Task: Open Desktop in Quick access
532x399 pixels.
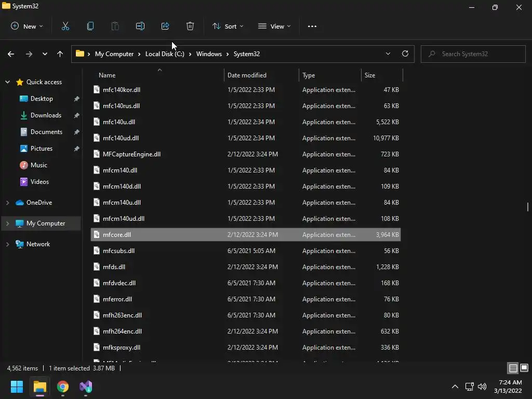Action: (42, 99)
